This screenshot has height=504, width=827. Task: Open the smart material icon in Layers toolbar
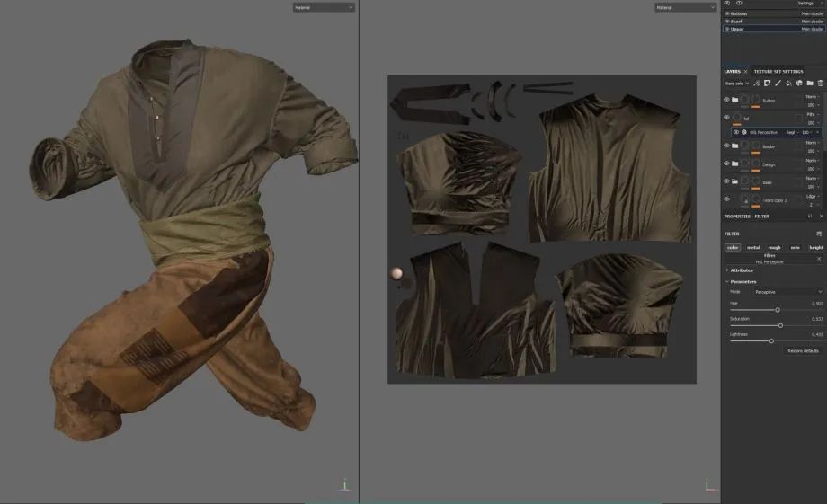799,84
